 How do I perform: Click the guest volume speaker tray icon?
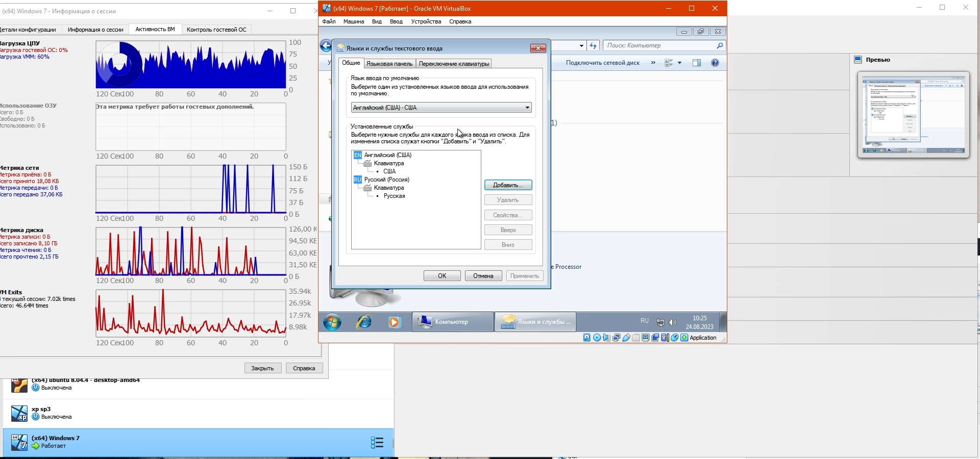pyautogui.click(x=673, y=322)
